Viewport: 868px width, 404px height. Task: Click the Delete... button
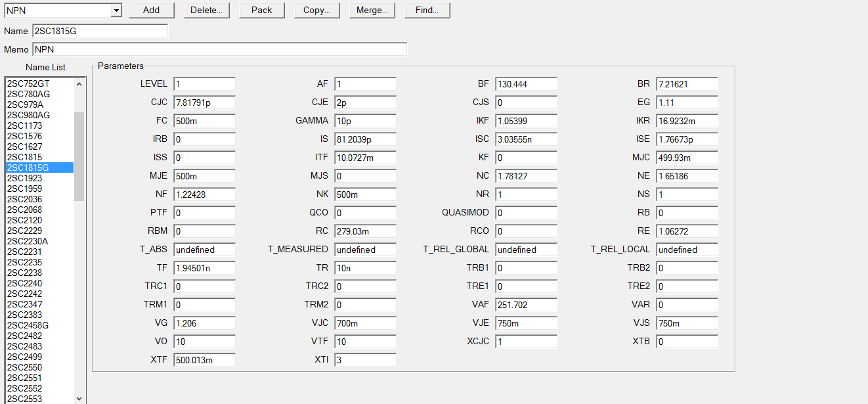pos(206,10)
